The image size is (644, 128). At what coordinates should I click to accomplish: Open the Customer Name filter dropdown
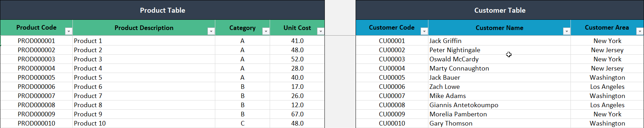[x=567, y=31]
